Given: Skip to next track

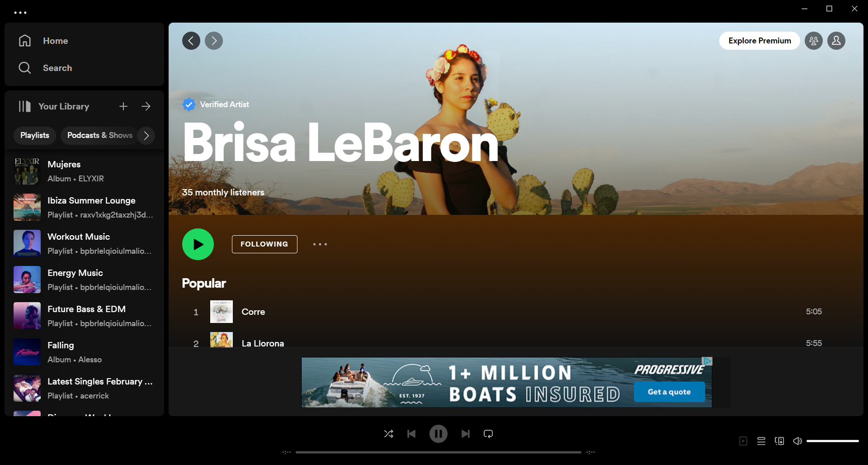Looking at the screenshot, I should 465,434.
